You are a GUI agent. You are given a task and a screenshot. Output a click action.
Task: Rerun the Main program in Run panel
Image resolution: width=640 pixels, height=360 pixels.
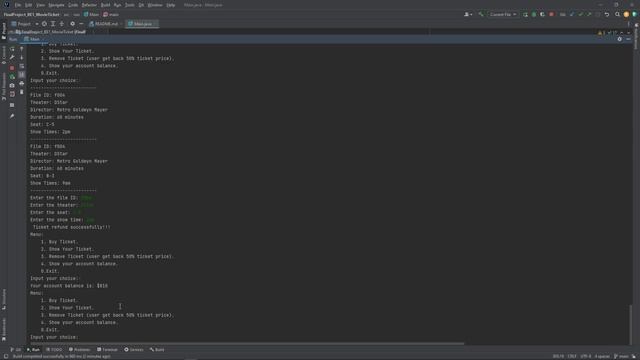[x=12, y=49]
